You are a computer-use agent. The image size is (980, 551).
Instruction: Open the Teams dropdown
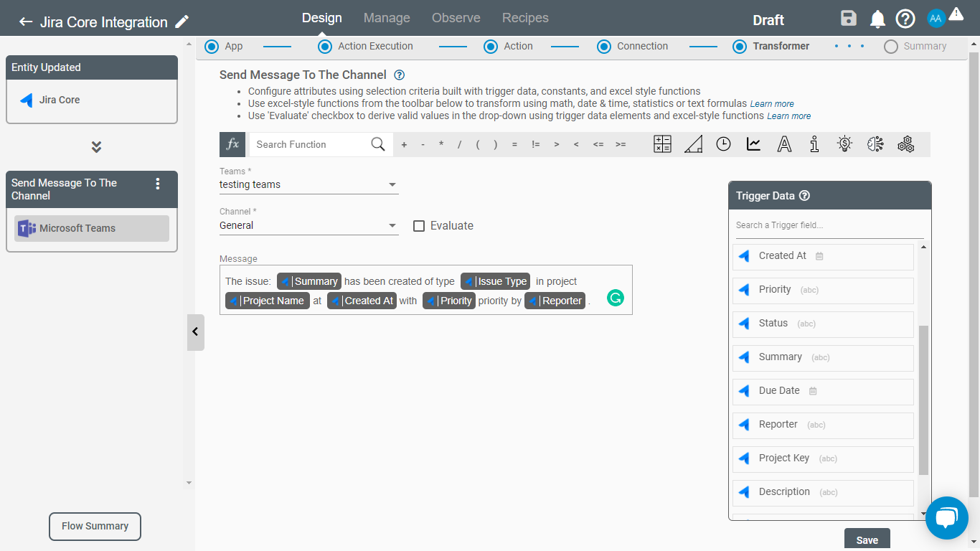308,184
